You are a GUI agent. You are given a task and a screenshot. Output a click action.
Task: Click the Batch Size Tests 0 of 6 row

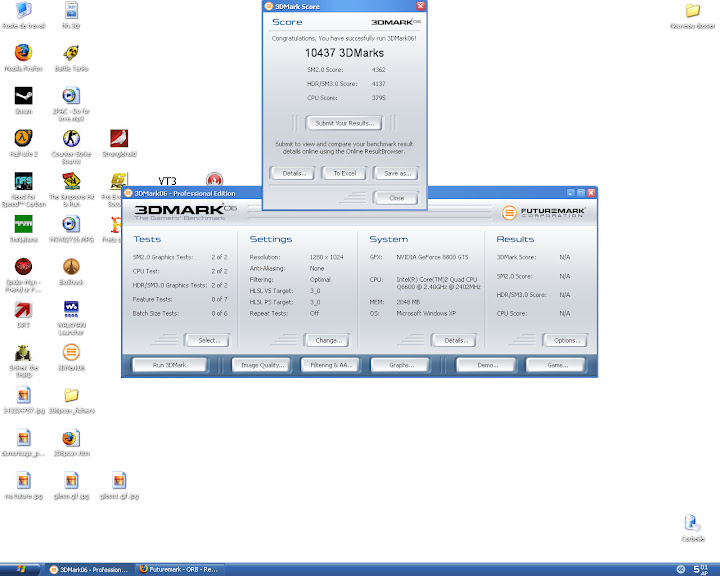pyautogui.click(x=180, y=313)
